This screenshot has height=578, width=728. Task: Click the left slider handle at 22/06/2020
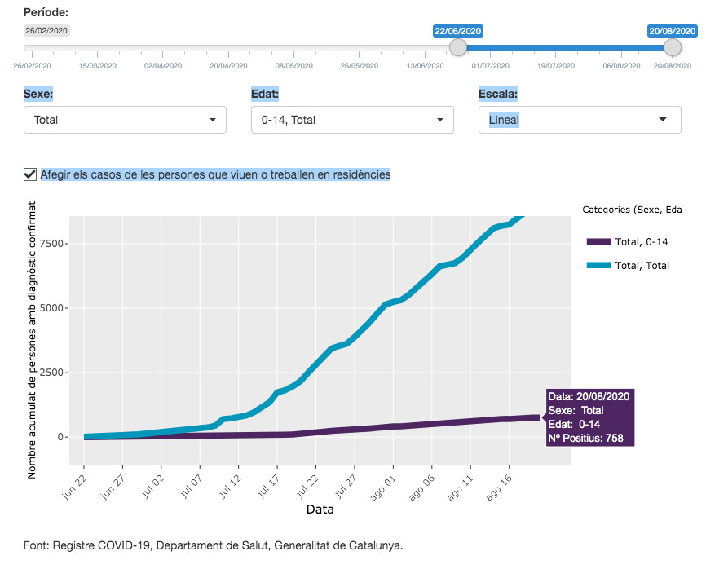(x=458, y=48)
